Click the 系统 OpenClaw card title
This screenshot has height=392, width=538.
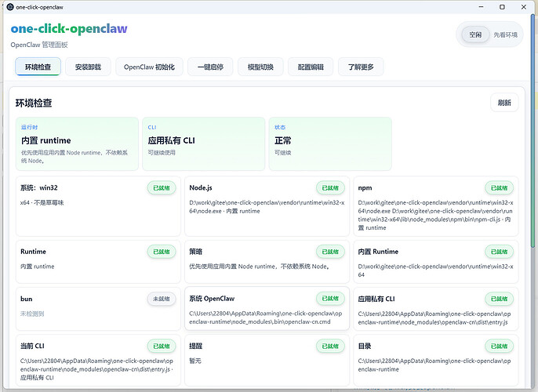point(212,299)
